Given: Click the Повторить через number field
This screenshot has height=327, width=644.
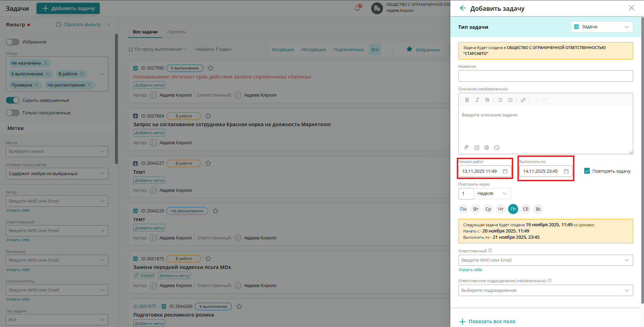Looking at the screenshot, I should 466,194.
